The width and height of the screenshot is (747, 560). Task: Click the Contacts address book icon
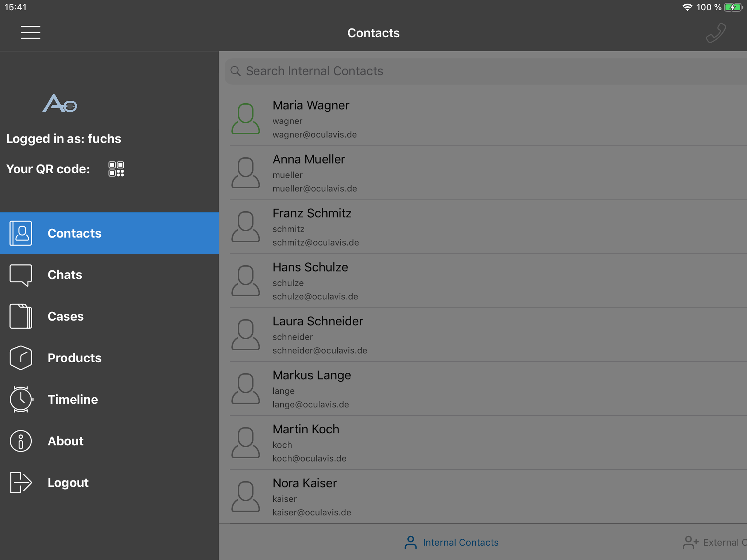tap(21, 233)
